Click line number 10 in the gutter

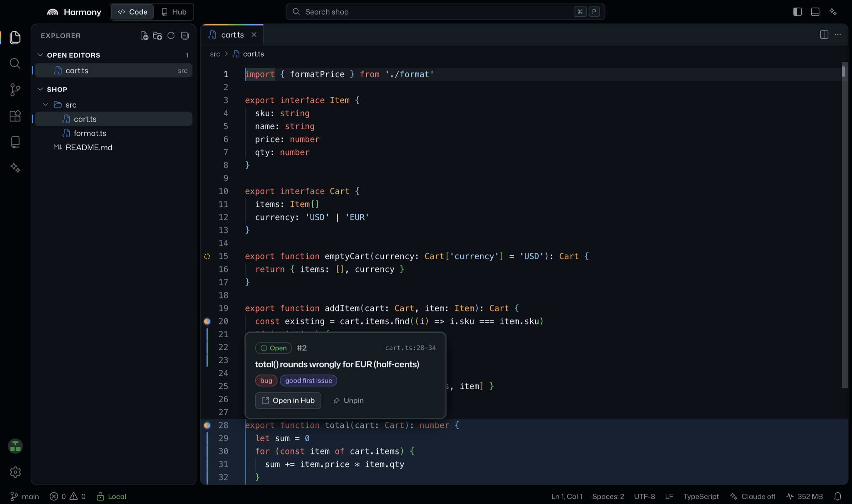pyautogui.click(x=223, y=191)
